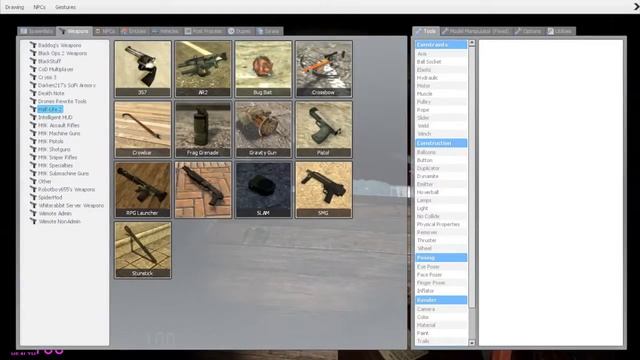Click the tool list scroll up arrow
The height and width of the screenshot is (360, 640).
pos(472,43)
